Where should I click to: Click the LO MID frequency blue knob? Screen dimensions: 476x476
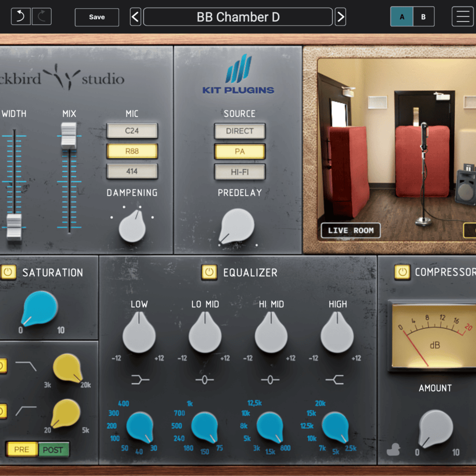[x=205, y=427]
